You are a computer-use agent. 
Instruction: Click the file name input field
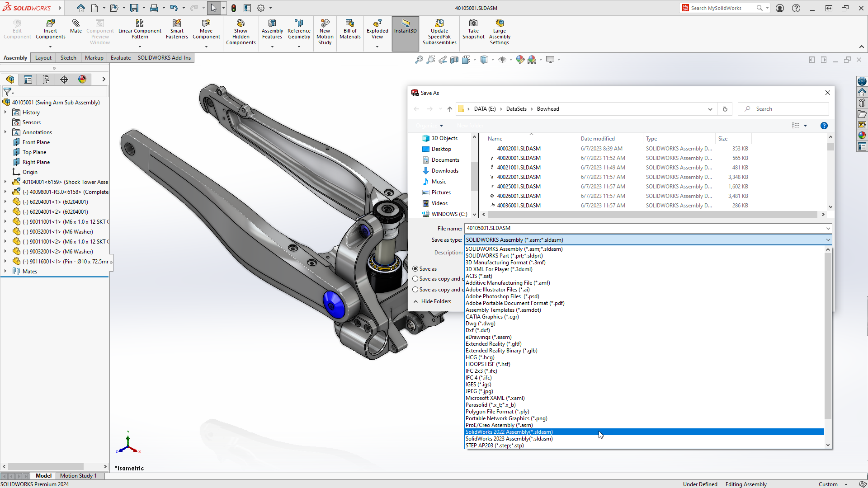coord(647,228)
